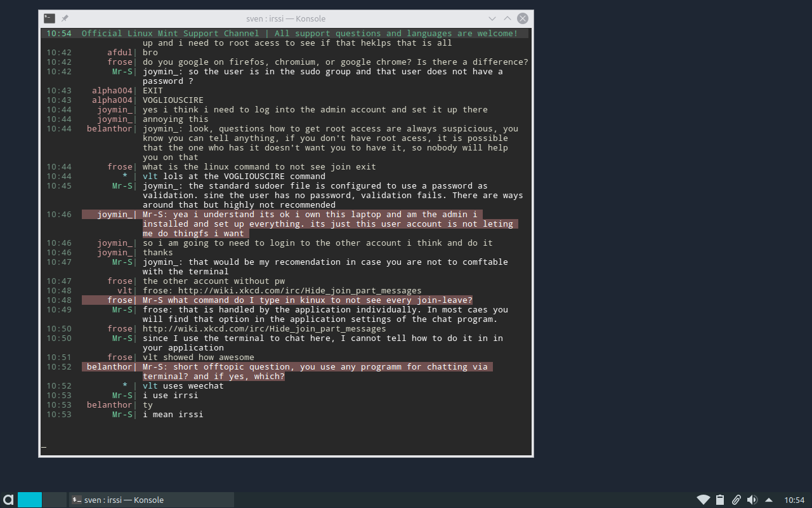
Task: Click the irssi input prompt line
Action: [x=286, y=448]
